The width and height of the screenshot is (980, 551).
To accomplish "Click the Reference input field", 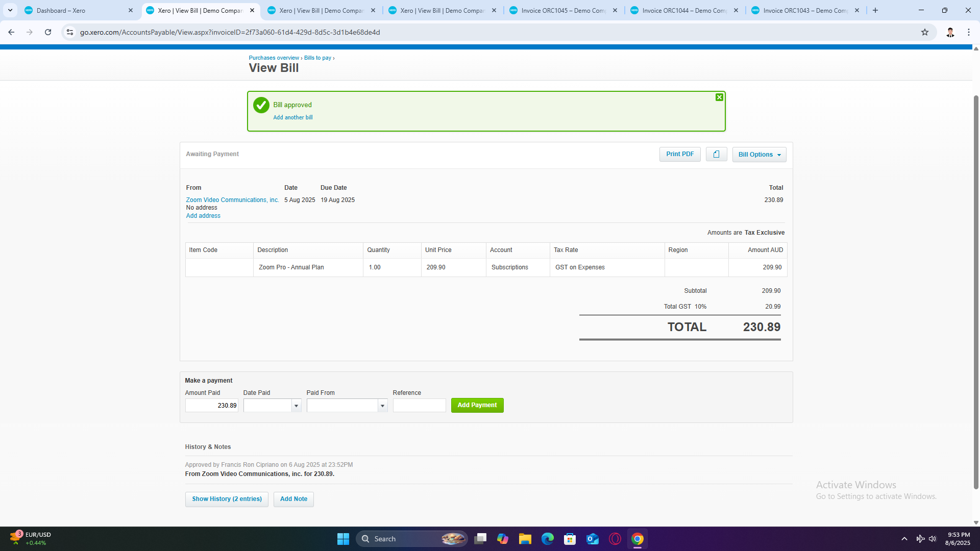I will (419, 406).
